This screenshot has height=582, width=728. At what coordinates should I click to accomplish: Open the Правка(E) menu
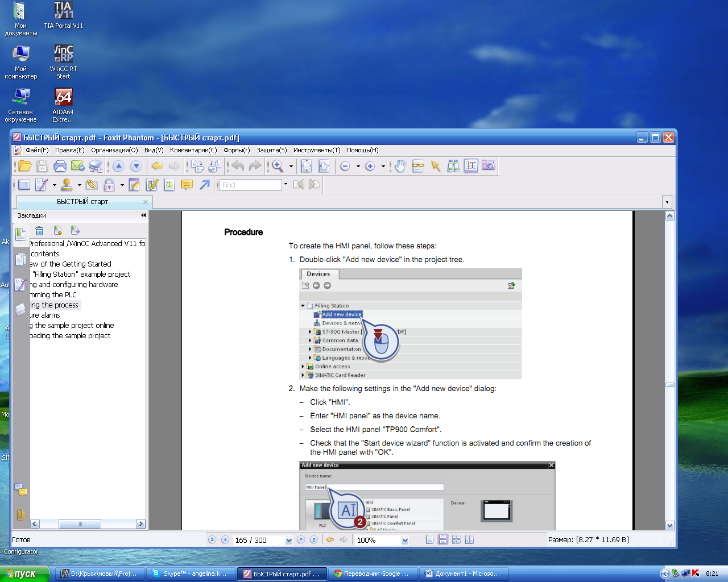coord(69,150)
